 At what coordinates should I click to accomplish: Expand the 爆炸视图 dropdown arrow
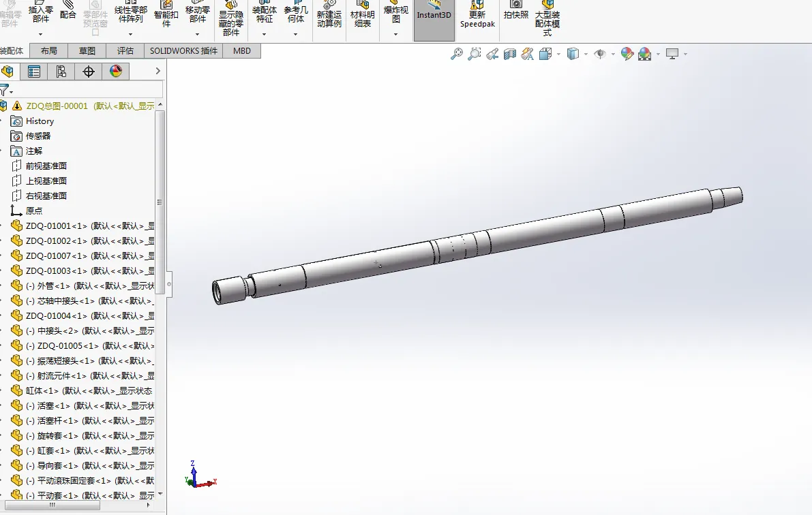[395, 35]
